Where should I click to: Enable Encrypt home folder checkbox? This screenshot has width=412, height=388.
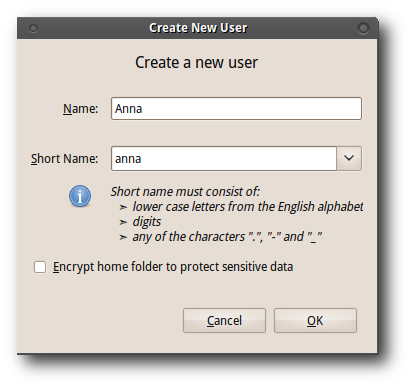40,267
